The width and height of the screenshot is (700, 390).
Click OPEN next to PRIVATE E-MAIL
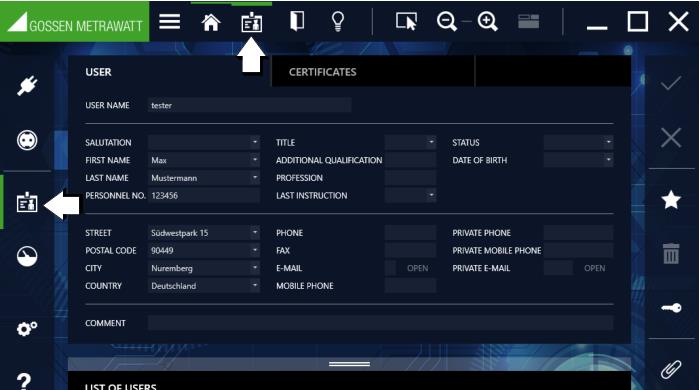[595, 268]
